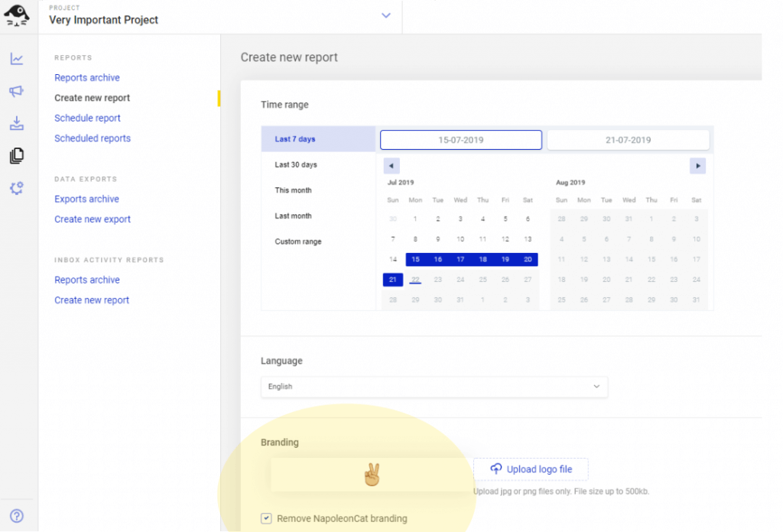Screen dimensions: 783x532
Task: Go to previous month with left arrow
Action: 391,166
